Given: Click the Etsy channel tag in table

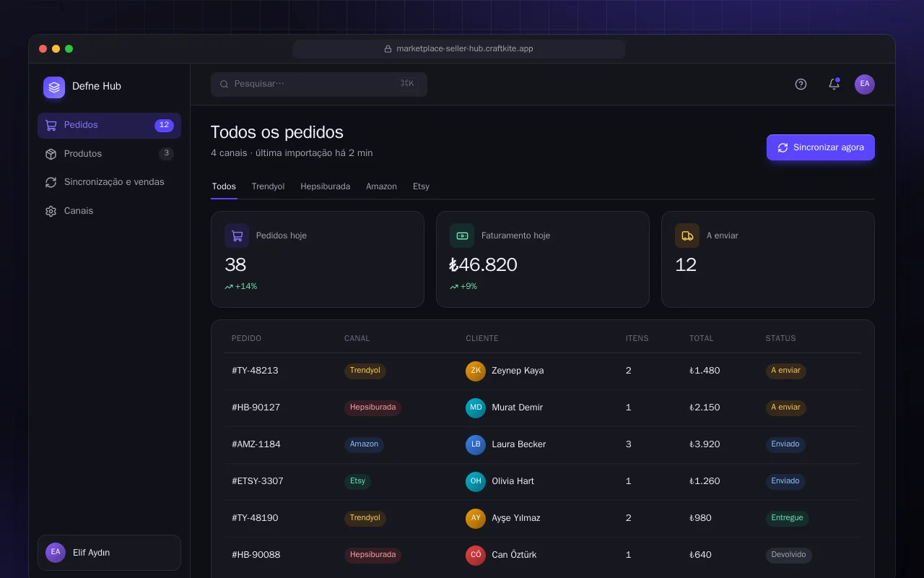Looking at the screenshot, I should tap(357, 481).
